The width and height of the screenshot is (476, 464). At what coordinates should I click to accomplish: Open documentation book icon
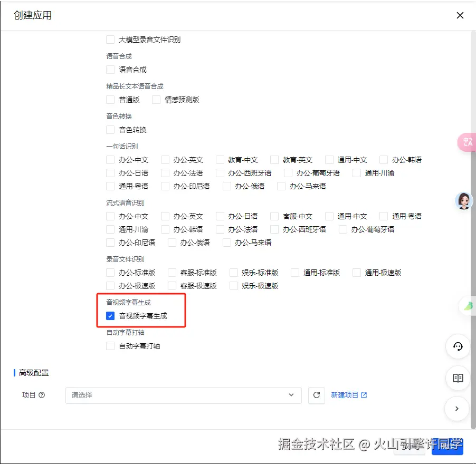458,378
